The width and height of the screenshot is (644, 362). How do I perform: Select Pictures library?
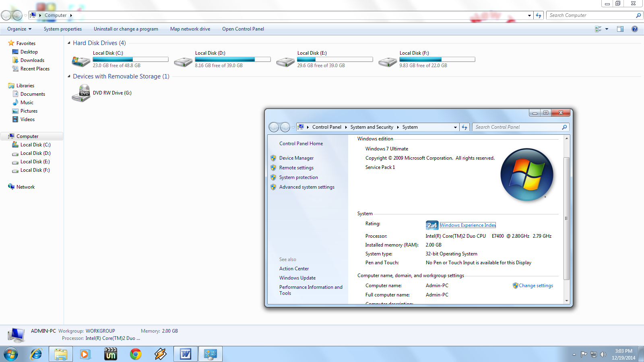click(x=29, y=111)
